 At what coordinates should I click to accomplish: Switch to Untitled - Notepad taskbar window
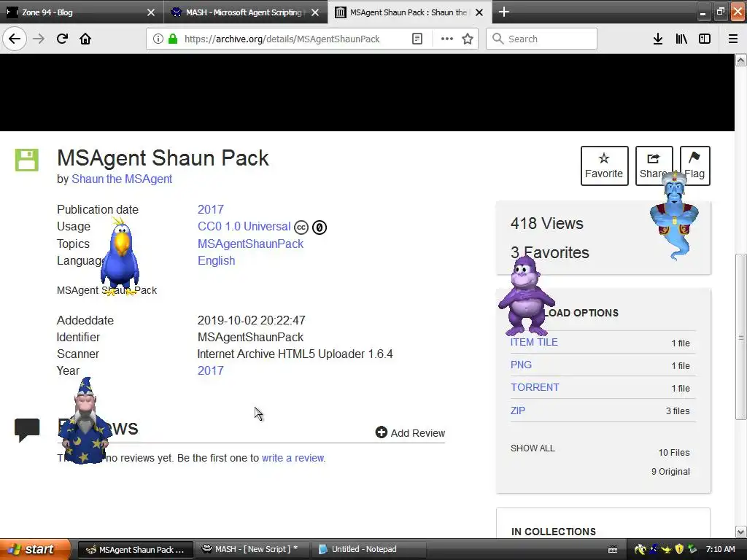click(x=368, y=550)
